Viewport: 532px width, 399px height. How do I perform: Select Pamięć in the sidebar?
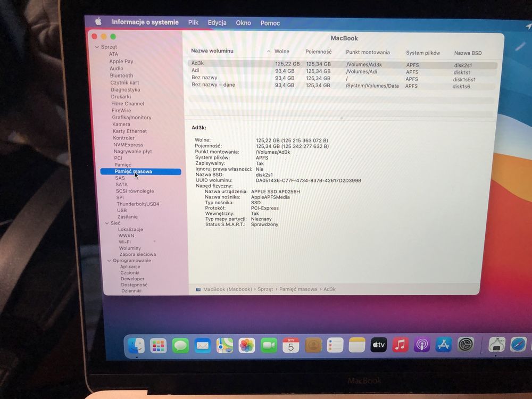pos(122,164)
